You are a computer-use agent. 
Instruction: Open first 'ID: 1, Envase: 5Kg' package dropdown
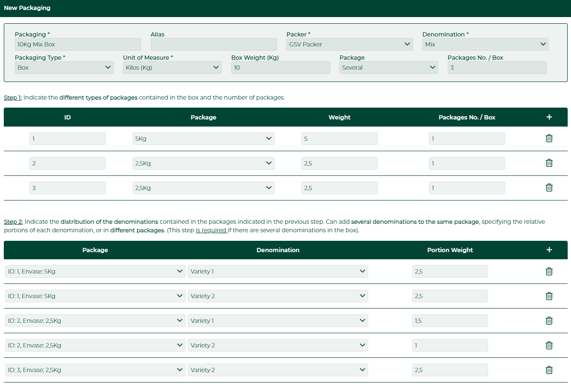coord(95,272)
